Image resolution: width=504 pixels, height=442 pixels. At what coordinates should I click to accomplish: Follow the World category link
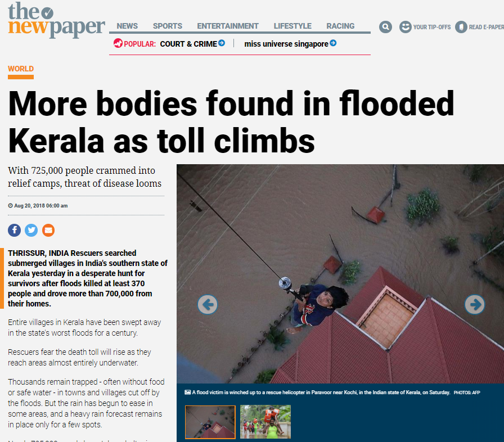click(x=21, y=69)
